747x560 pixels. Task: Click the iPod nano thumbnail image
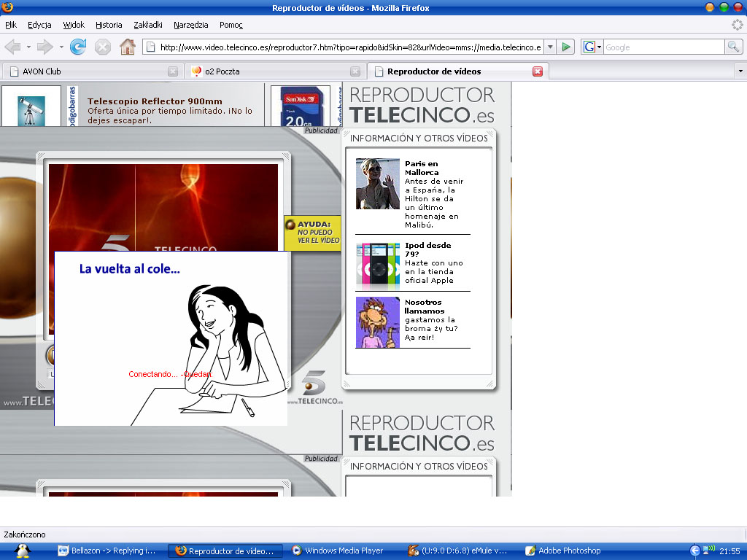[x=378, y=263]
